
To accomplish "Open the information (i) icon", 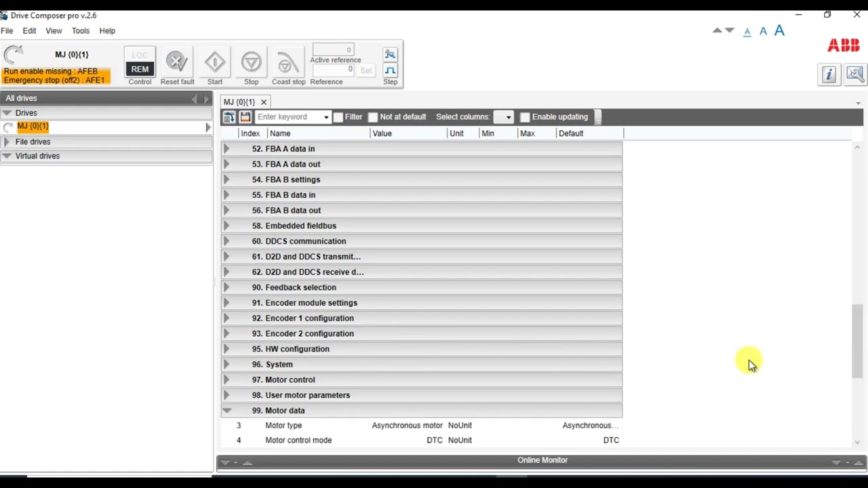I will [x=829, y=75].
